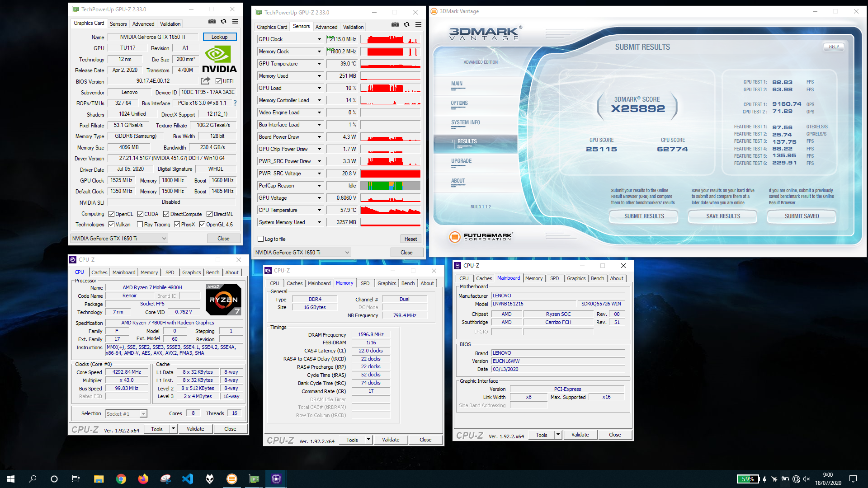Click the Ryzen 7 logo in CPU-Z
This screenshot has height=488, width=868.
pos(223,299)
